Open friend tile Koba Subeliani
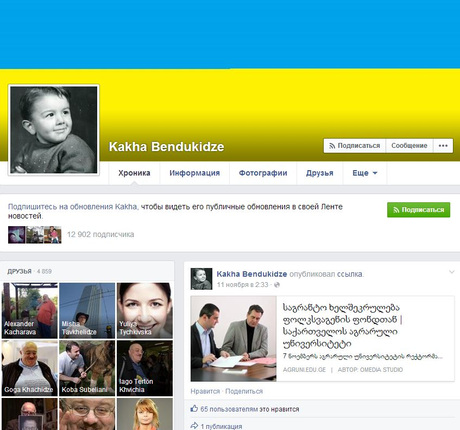 coord(87,368)
